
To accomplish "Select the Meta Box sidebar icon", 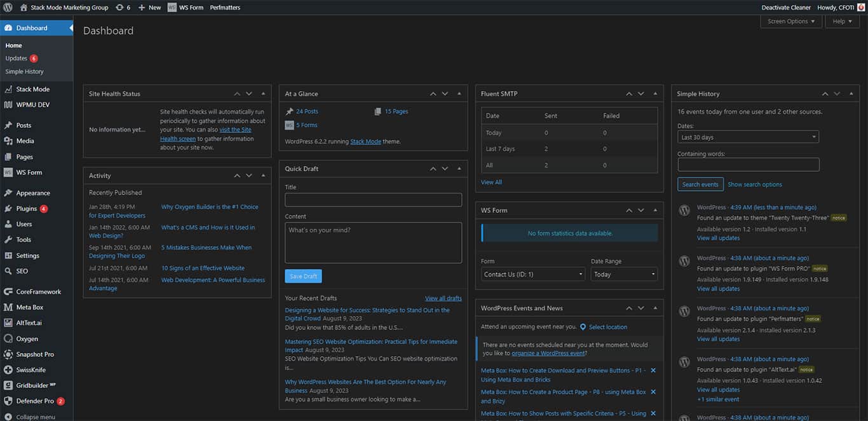I will 29,307.
